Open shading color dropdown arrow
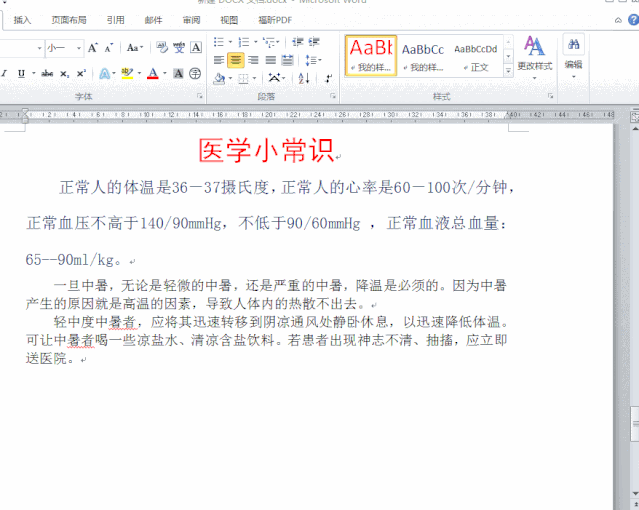Image resolution: width=639 pixels, height=510 pixels. point(231,78)
